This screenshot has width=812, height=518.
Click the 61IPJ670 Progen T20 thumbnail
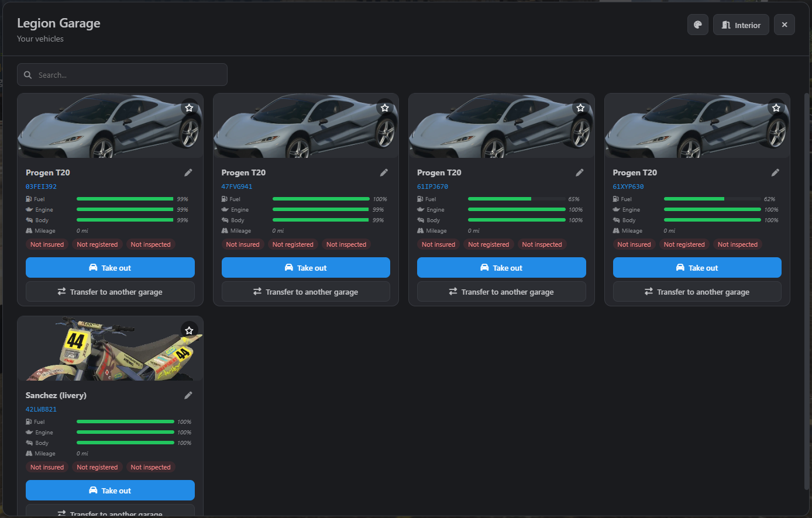(501, 126)
